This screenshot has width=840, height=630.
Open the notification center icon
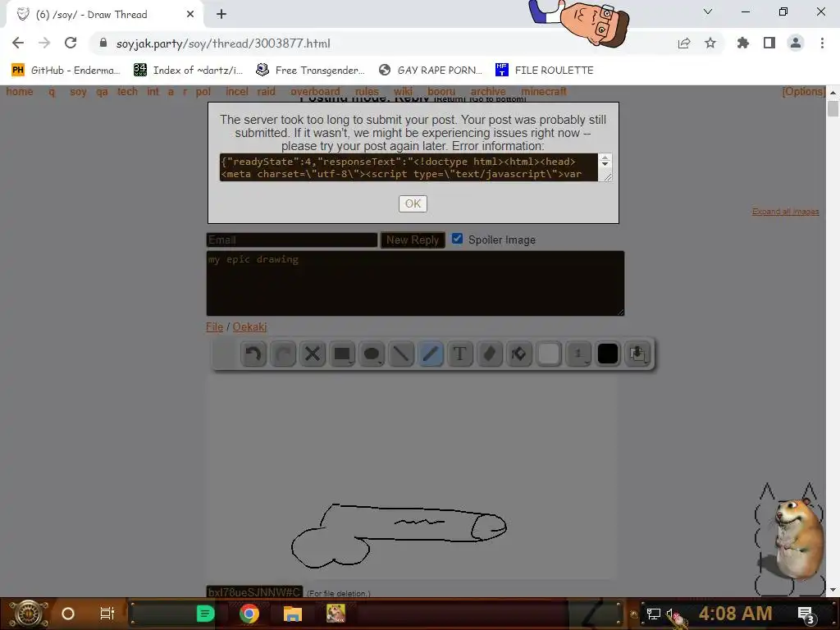click(x=806, y=614)
